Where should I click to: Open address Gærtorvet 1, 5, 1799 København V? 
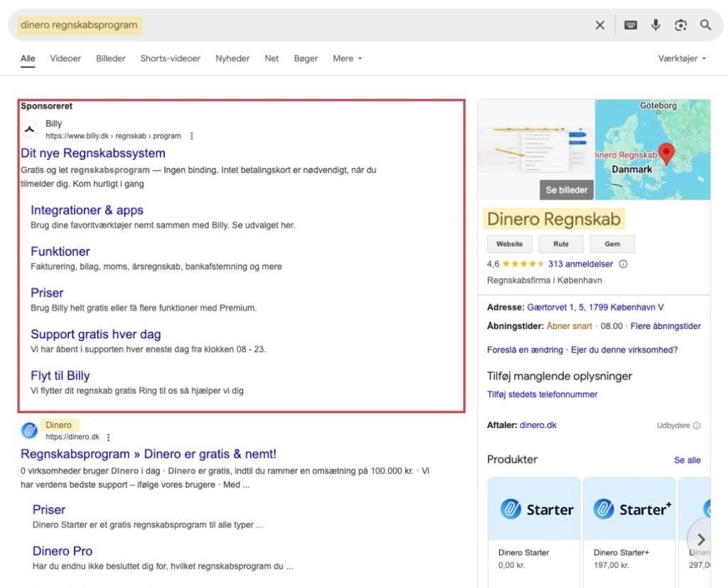pos(595,307)
